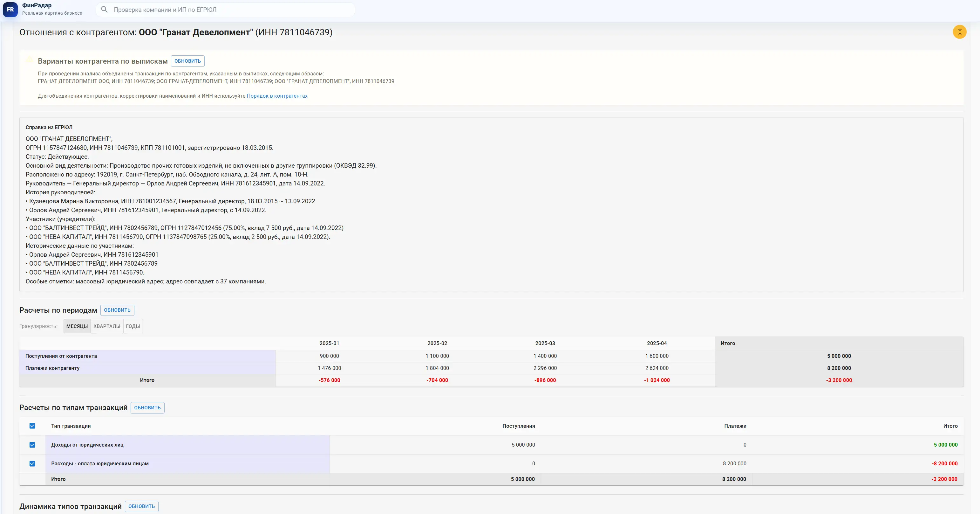This screenshot has height=514, width=980.
Task: Refresh the Динамика типов транзакций section
Action: [141, 506]
